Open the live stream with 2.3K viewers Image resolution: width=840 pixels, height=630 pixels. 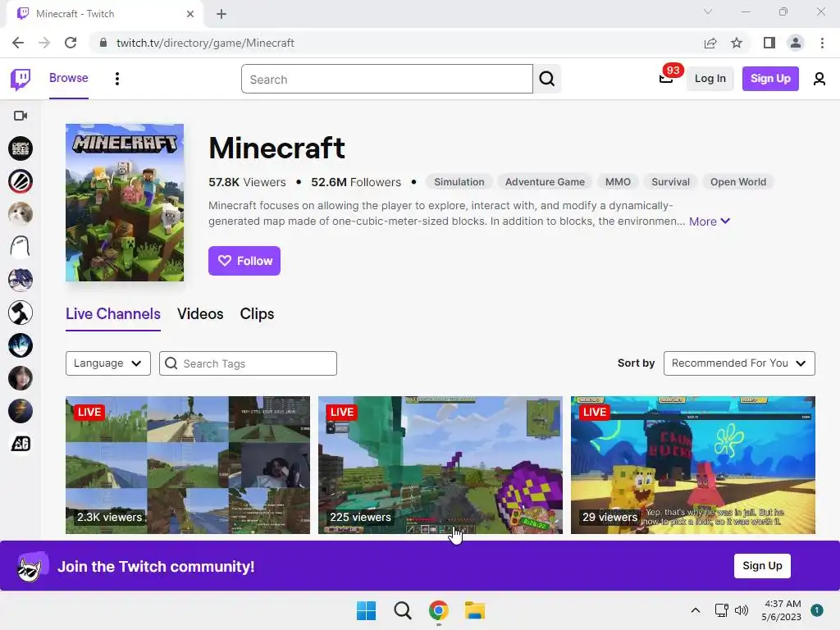(188, 465)
